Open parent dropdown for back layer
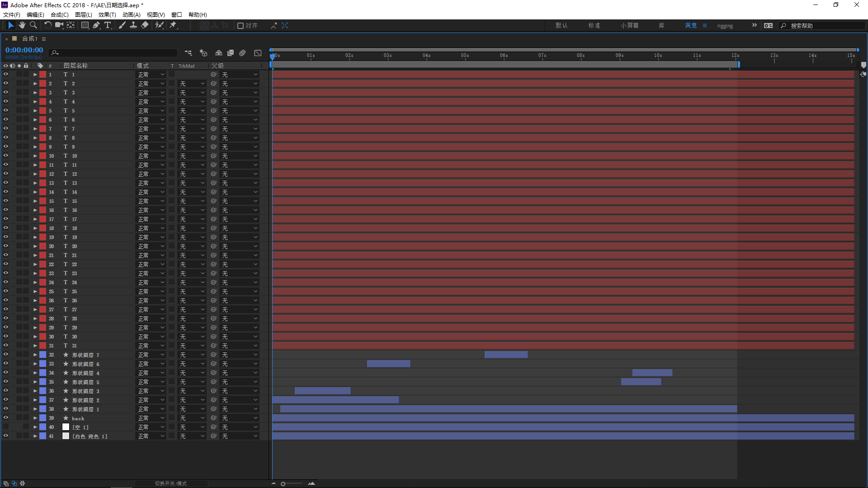This screenshot has width=868, height=488. tap(240, 418)
